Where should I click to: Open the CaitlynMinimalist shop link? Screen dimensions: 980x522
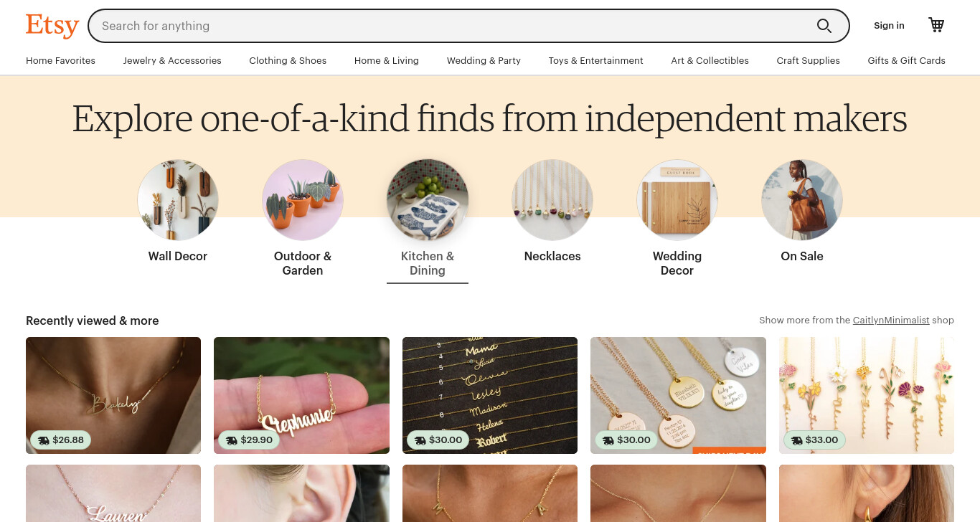pos(891,321)
